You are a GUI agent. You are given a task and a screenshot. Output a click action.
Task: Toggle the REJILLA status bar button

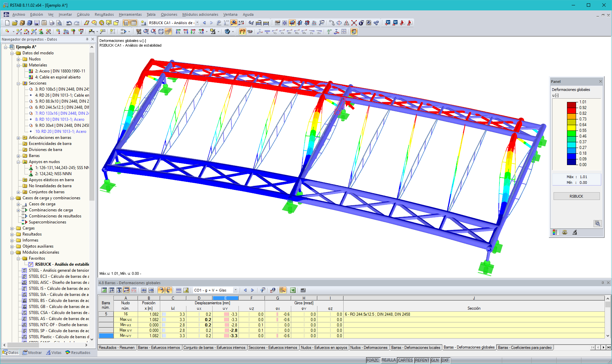pos(389,360)
